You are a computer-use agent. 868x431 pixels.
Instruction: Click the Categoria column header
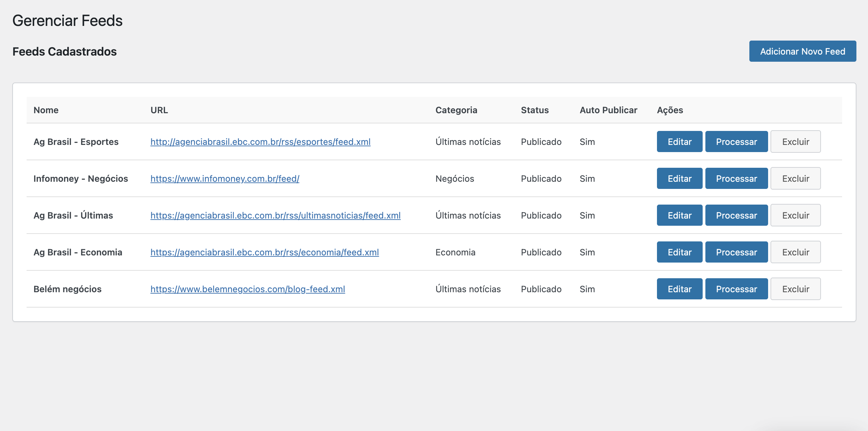(x=456, y=110)
